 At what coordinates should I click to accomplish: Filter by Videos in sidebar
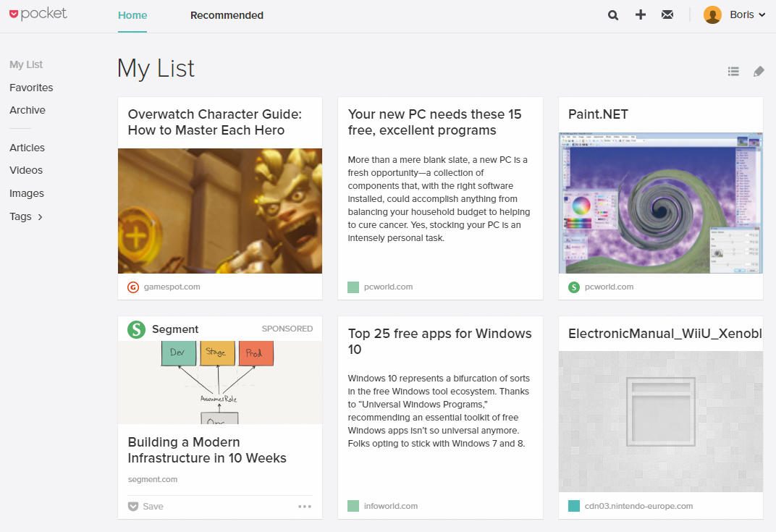26,170
